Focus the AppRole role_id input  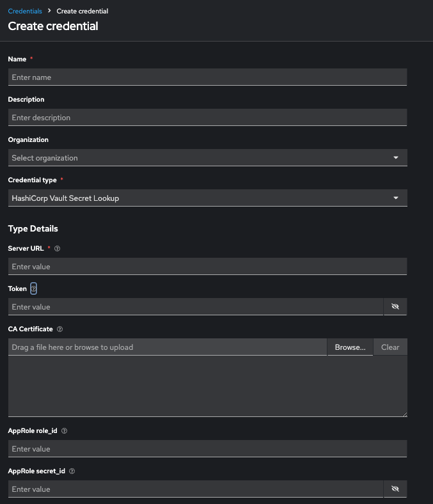[x=207, y=449]
